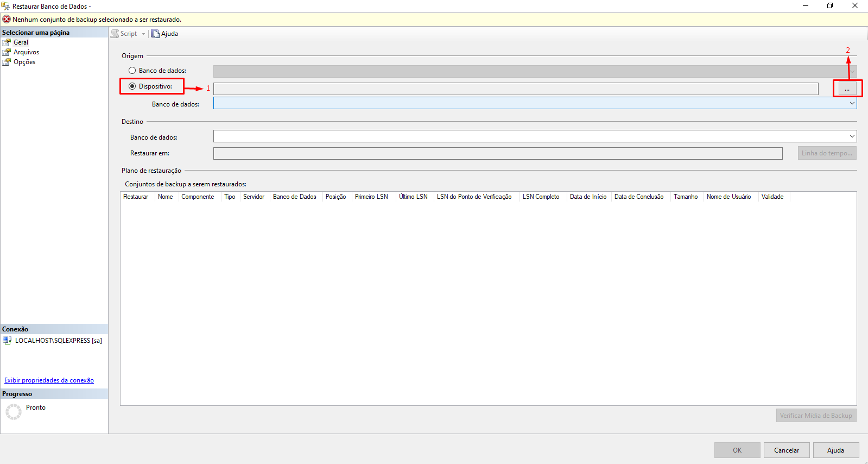868x464 pixels.
Task: Click the Cancelar button
Action: [786, 450]
